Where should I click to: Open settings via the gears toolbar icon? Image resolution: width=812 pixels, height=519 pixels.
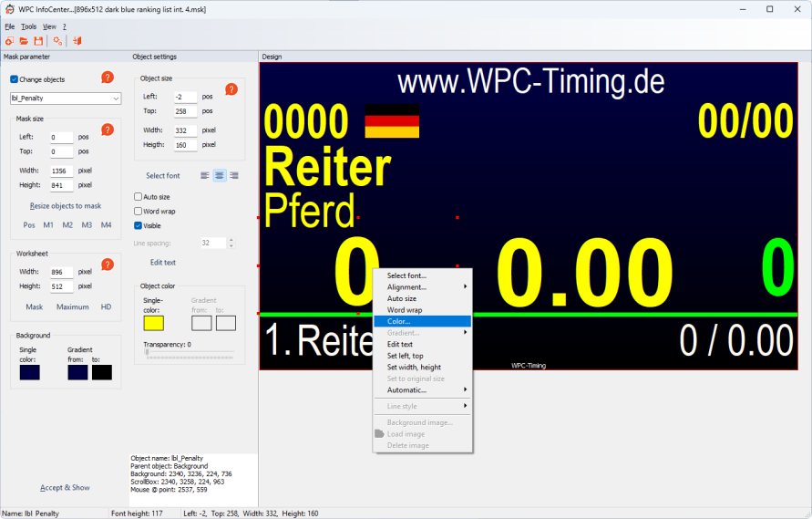(x=57, y=41)
